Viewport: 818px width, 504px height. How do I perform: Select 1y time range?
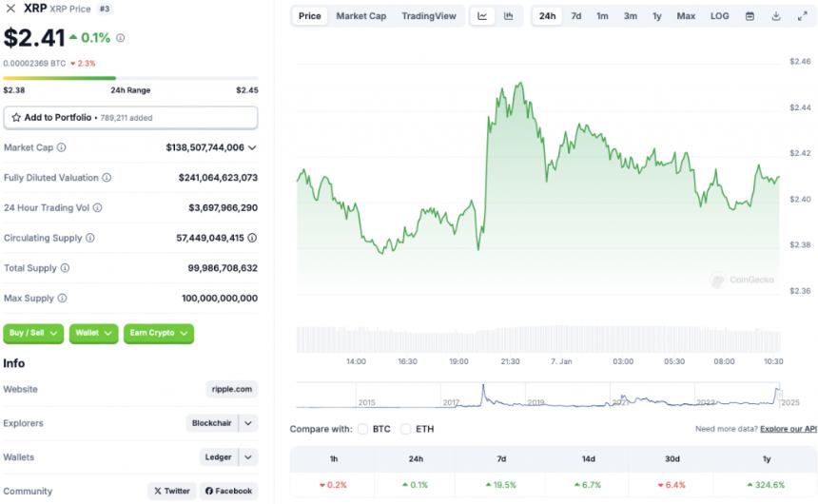(657, 16)
